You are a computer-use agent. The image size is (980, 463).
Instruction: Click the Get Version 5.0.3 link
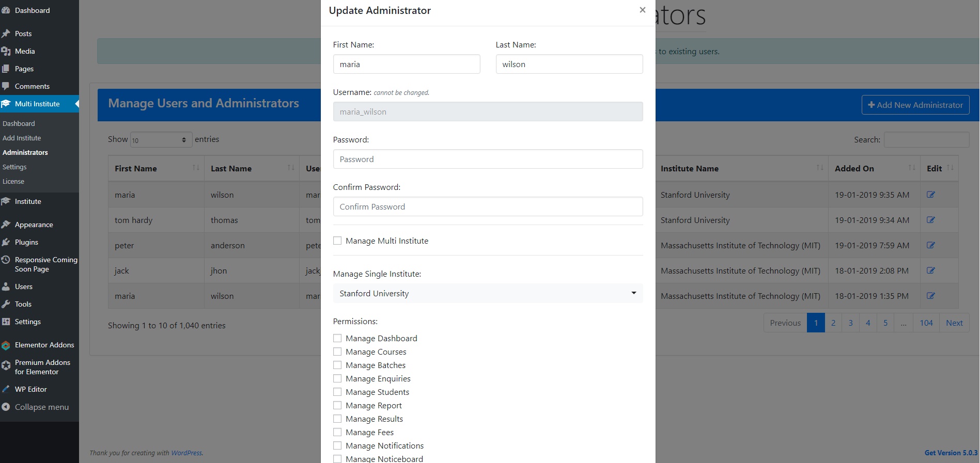pos(951,453)
